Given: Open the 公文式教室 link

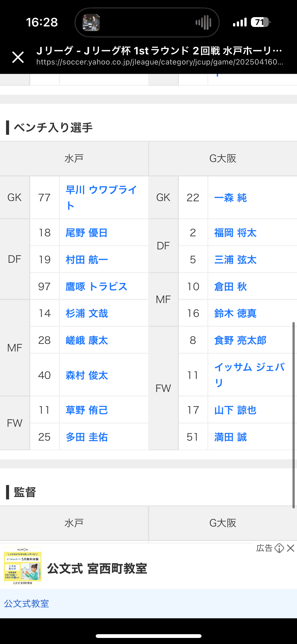Looking at the screenshot, I should coord(26,604).
